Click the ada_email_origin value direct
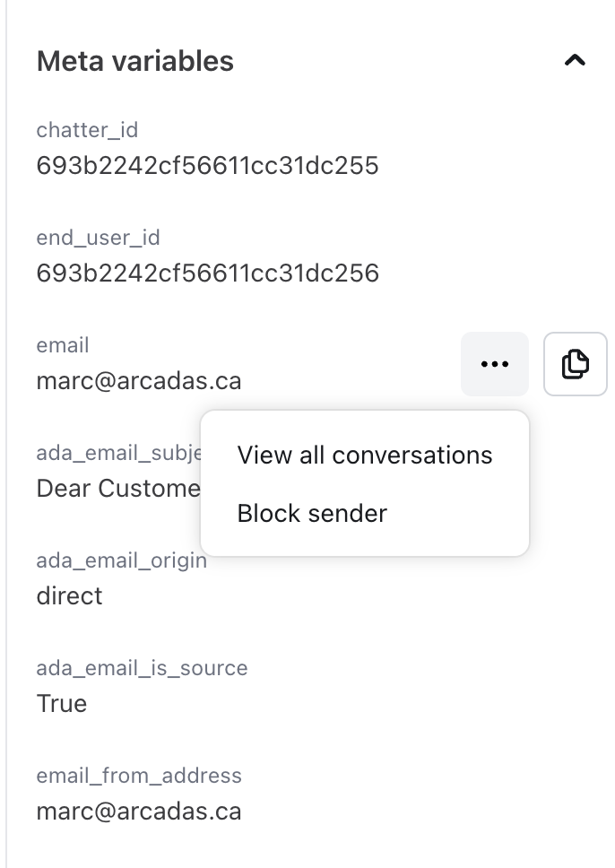Screen dimensions: 615x868 (x=70, y=596)
